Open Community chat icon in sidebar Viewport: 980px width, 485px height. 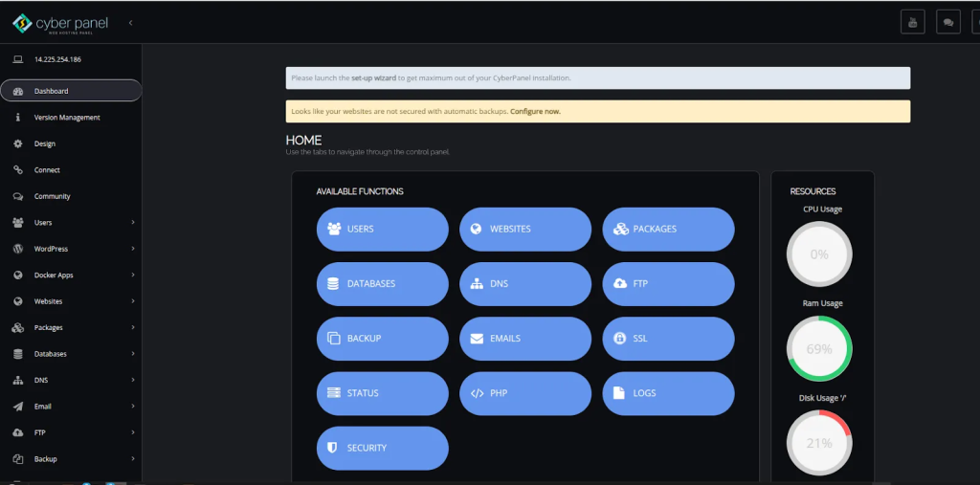coord(18,196)
